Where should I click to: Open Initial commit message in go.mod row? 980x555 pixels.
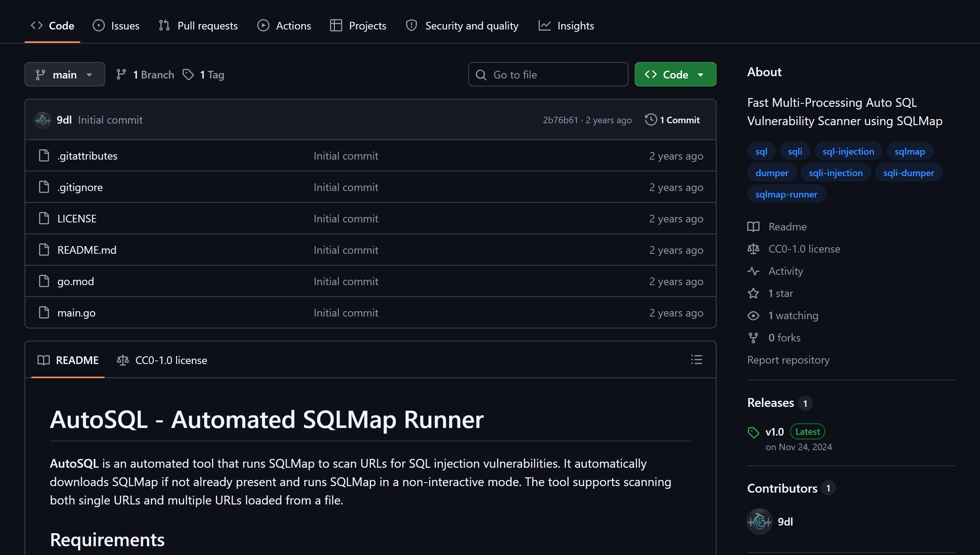(x=346, y=282)
